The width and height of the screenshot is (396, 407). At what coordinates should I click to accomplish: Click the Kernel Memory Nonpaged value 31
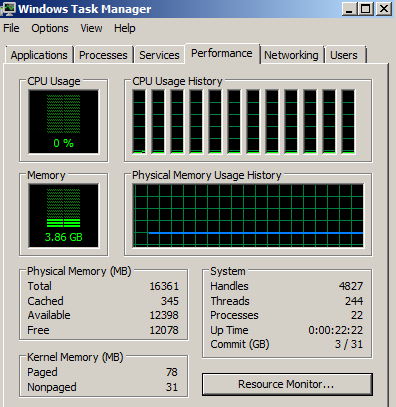172,387
